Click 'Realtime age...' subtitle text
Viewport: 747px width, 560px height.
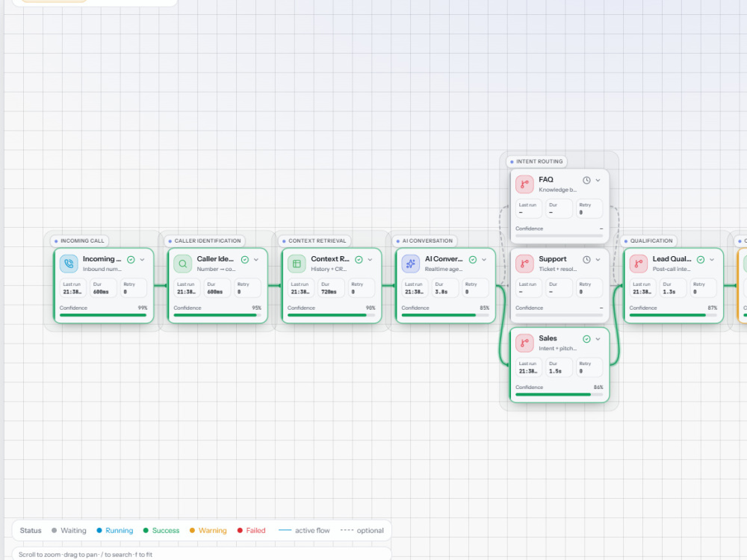[x=444, y=269]
